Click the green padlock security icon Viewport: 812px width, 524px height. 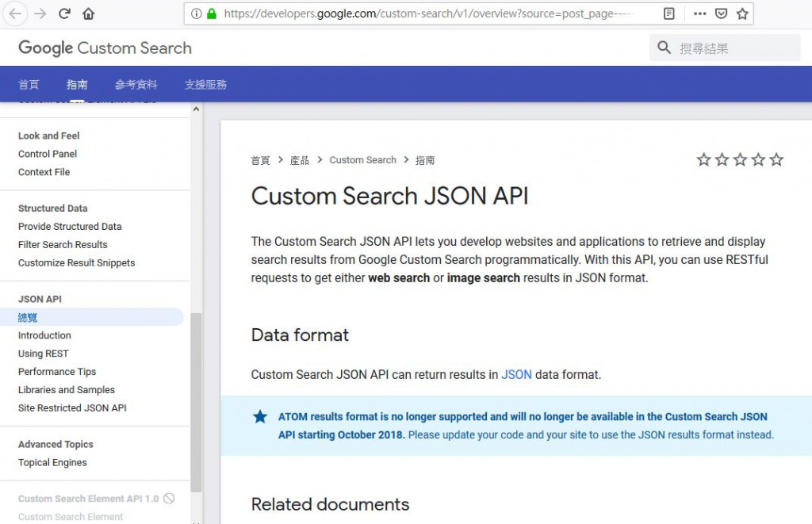pos(211,13)
